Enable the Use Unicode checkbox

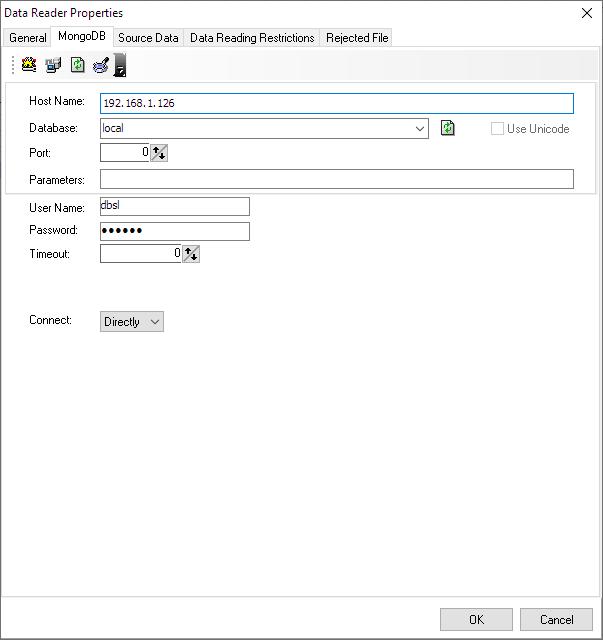click(497, 129)
